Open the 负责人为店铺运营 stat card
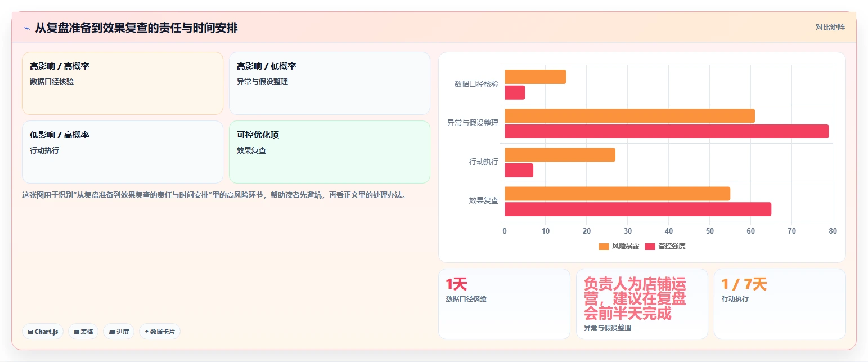The height and width of the screenshot is (362, 868). [x=642, y=304]
